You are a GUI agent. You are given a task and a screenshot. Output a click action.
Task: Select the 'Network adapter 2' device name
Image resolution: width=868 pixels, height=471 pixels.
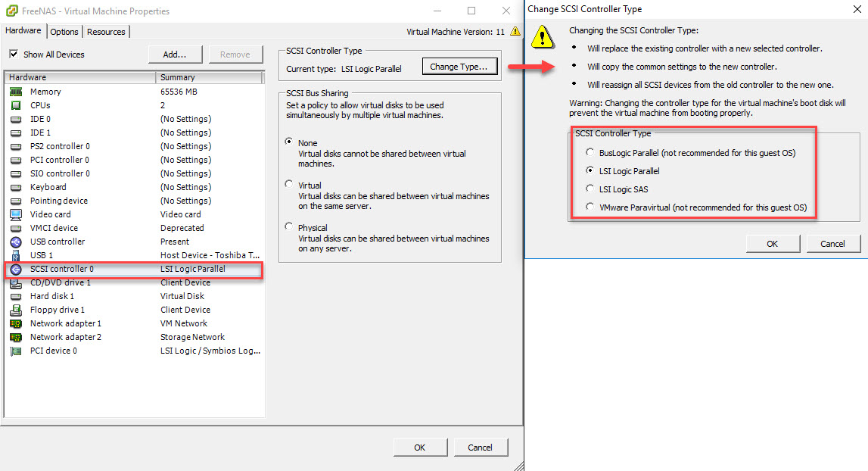point(66,337)
